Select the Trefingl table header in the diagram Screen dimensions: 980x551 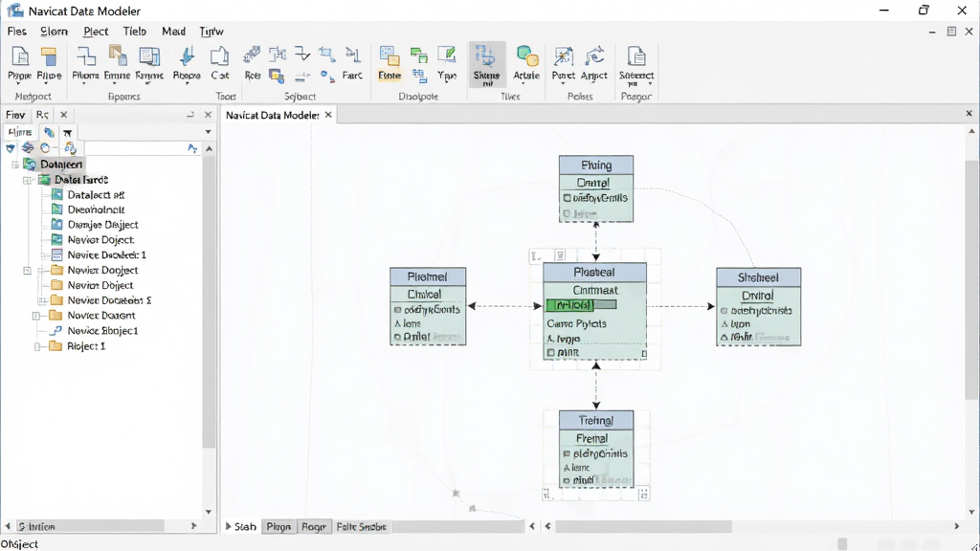(x=595, y=421)
